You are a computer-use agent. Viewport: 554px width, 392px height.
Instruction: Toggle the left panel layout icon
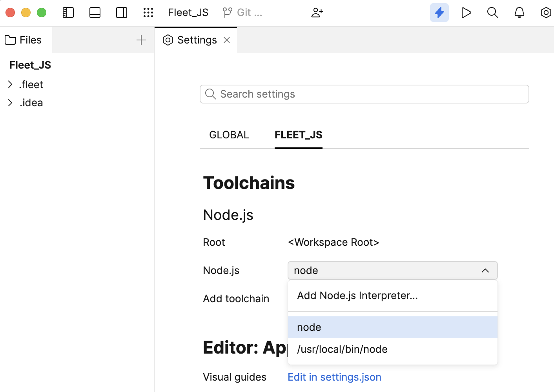(68, 12)
